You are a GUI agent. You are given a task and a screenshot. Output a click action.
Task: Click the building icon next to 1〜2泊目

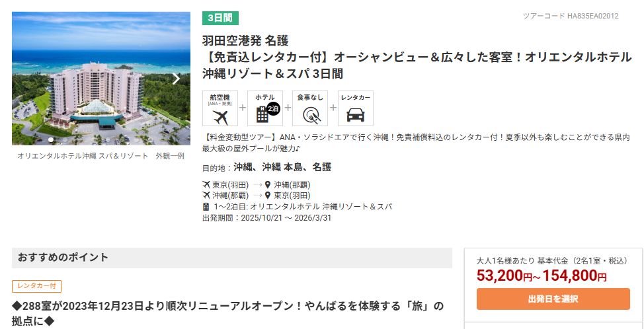(x=206, y=207)
